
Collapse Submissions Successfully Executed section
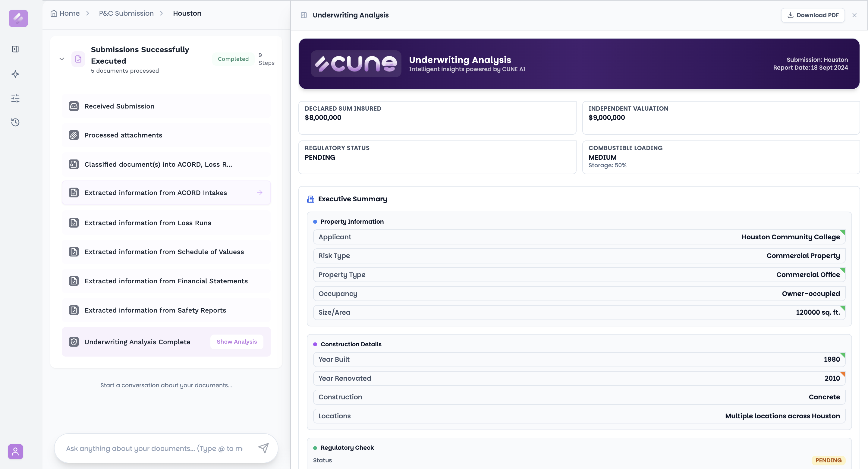(62, 58)
